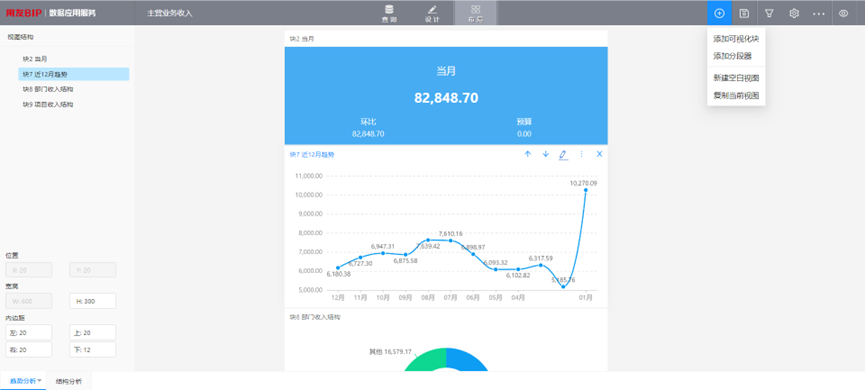Switch to the 查询 query tab
The height and width of the screenshot is (390, 865).
[x=389, y=13]
